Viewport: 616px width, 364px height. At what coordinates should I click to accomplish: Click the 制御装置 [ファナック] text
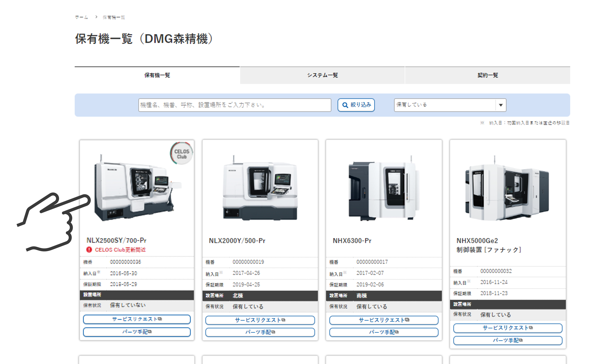489,250
